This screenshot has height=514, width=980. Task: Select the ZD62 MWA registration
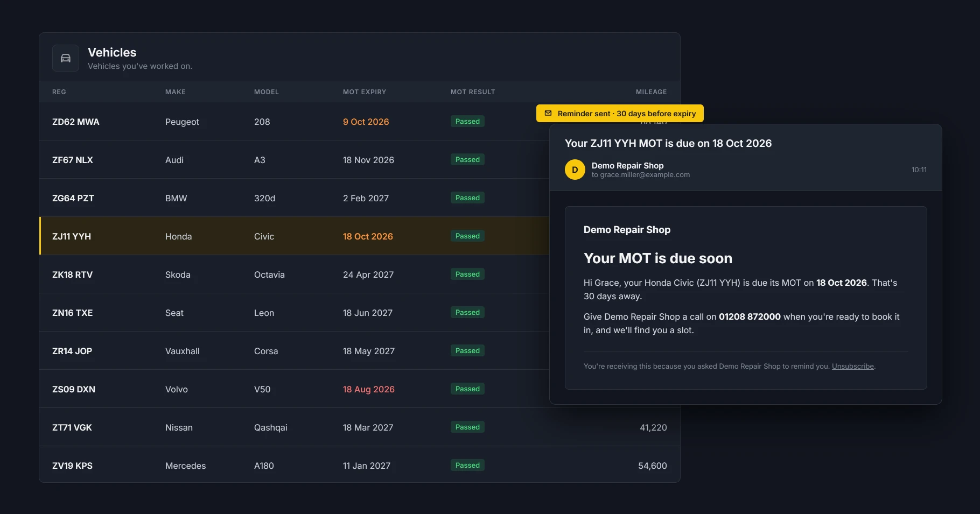76,122
